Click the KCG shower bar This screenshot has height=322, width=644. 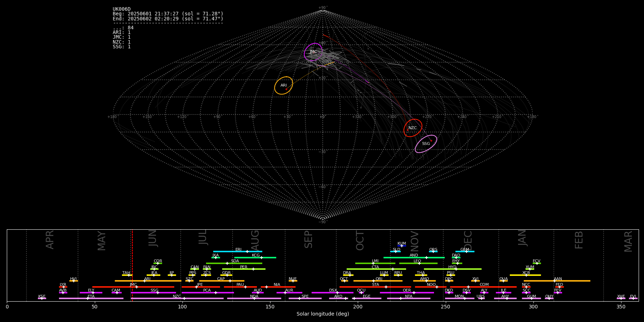click(x=255, y=257)
